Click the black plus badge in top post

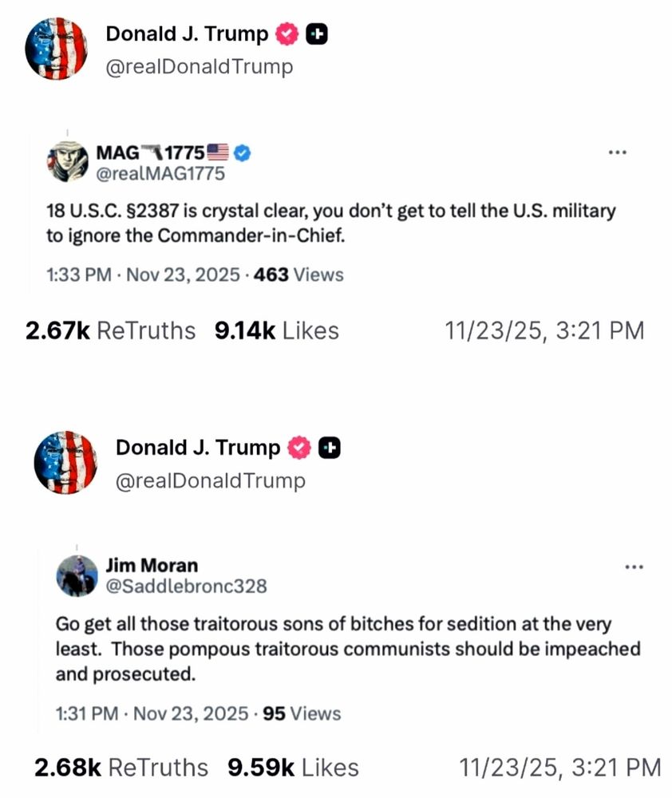(316, 34)
